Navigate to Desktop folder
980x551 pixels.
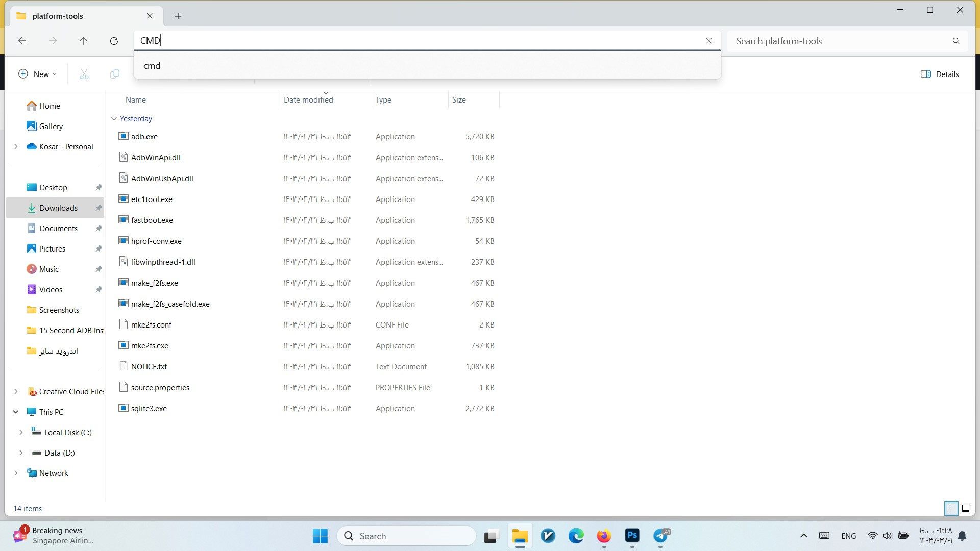click(52, 187)
